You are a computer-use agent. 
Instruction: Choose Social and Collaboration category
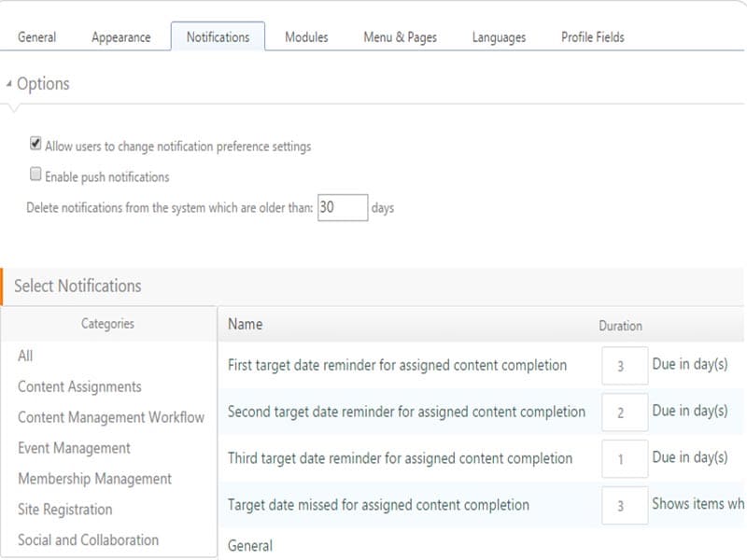pos(88,539)
